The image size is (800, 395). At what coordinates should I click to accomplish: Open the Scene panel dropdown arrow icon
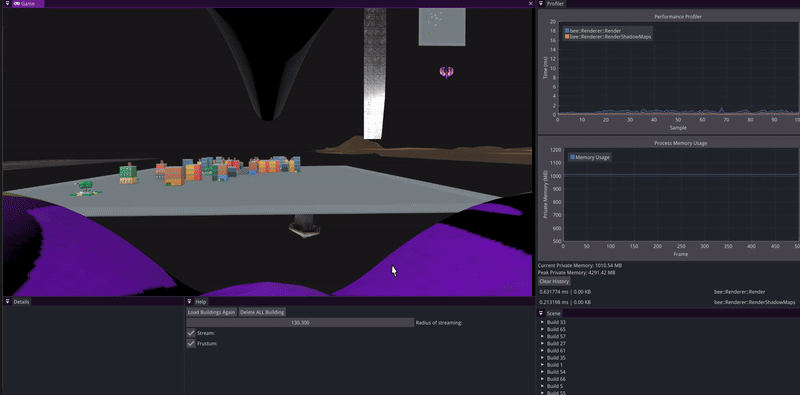pyautogui.click(x=541, y=313)
